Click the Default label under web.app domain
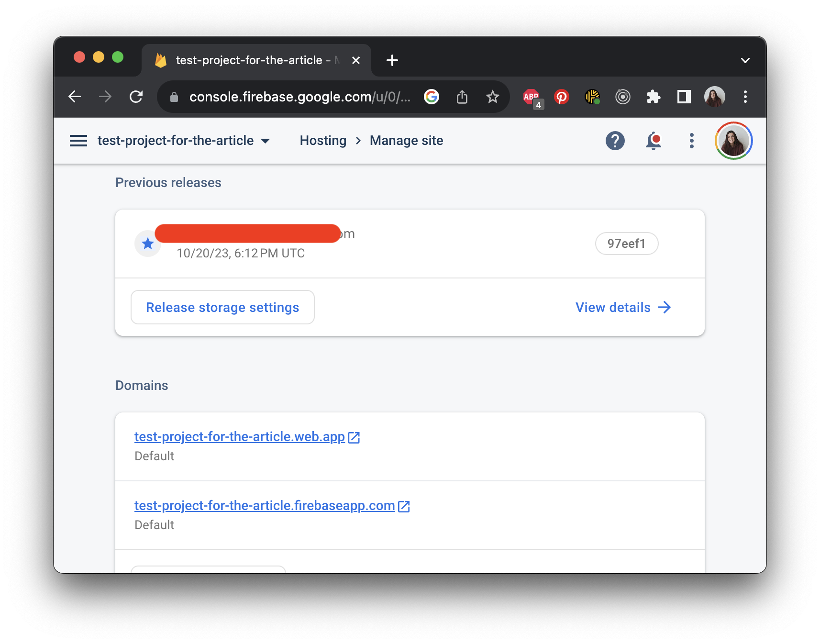The image size is (820, 644). coord(154,456)
